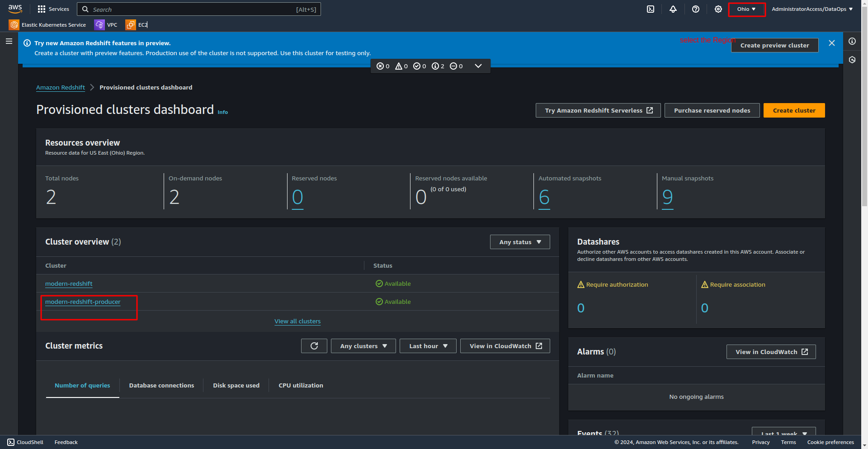Image resolution: width=868 pixels, height=449 pixels.
Task: Open the Require association count 0
Action: pyautogui.click(x=705, y=308)
